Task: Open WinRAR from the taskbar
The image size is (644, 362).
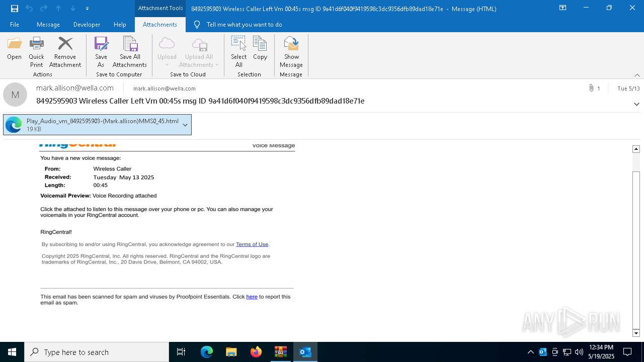Action: pyautogui.click(x=280, y=352)
